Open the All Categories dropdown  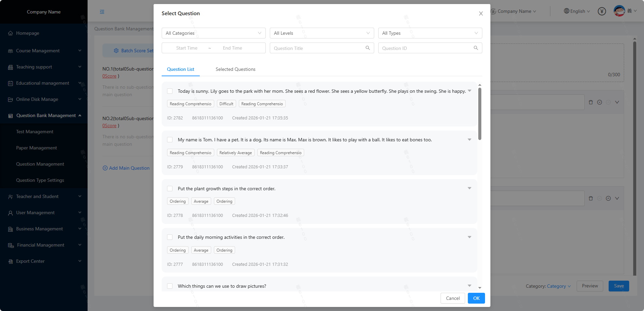click(214, 33)
